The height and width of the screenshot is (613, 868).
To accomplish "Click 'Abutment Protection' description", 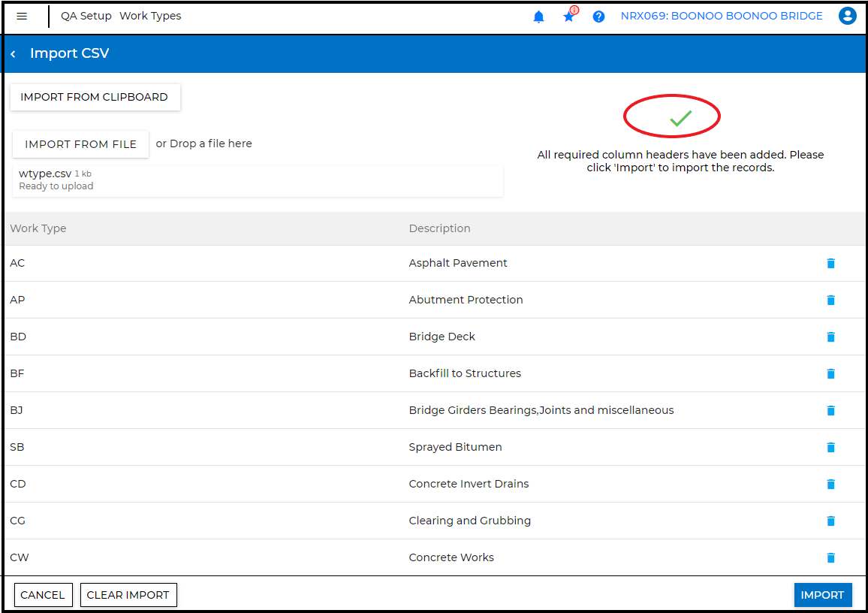I will point(466,300).
